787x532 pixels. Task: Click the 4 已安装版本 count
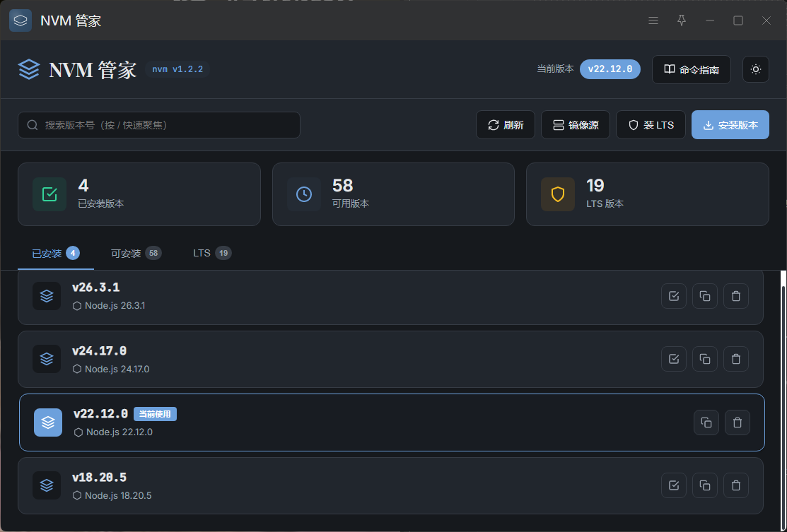(x=83, y=186)
